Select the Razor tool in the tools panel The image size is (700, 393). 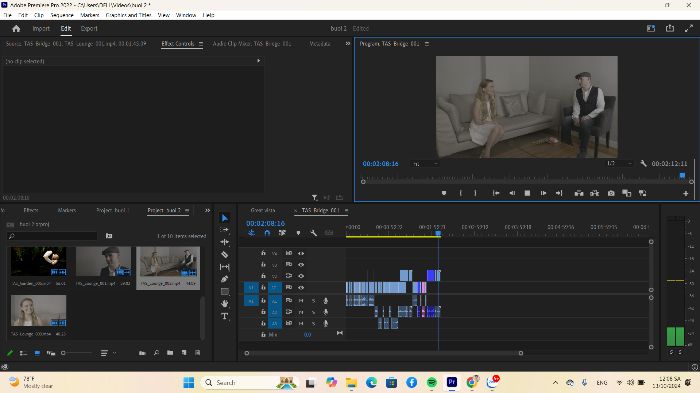click(x=225, y=255)
